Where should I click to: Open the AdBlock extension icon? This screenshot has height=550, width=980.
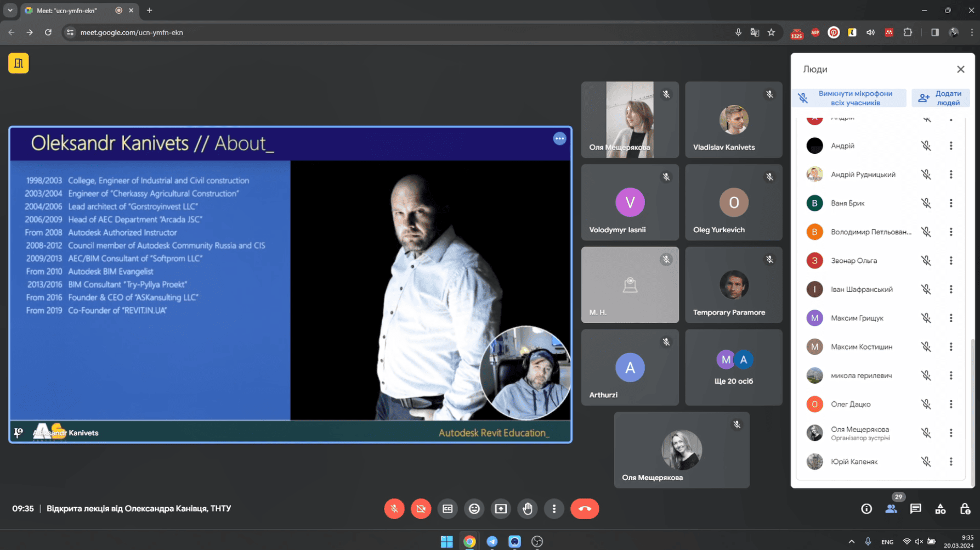tap(815, 32)
